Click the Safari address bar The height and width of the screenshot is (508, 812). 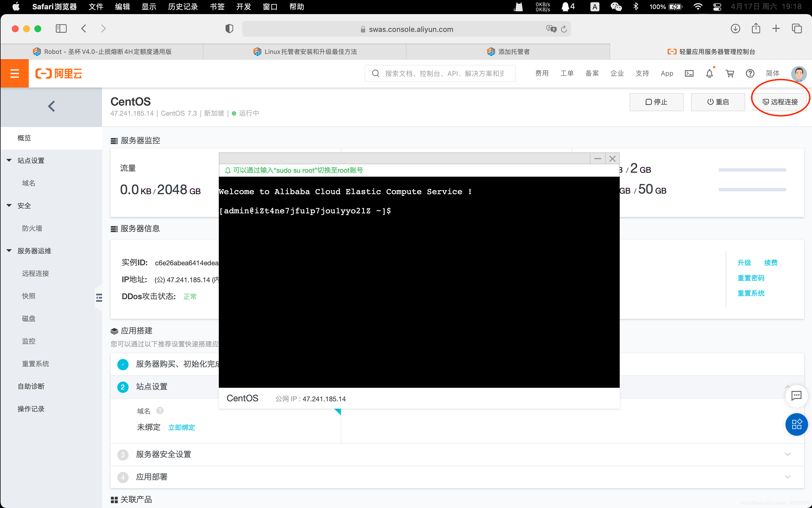(x=406, y=29)
